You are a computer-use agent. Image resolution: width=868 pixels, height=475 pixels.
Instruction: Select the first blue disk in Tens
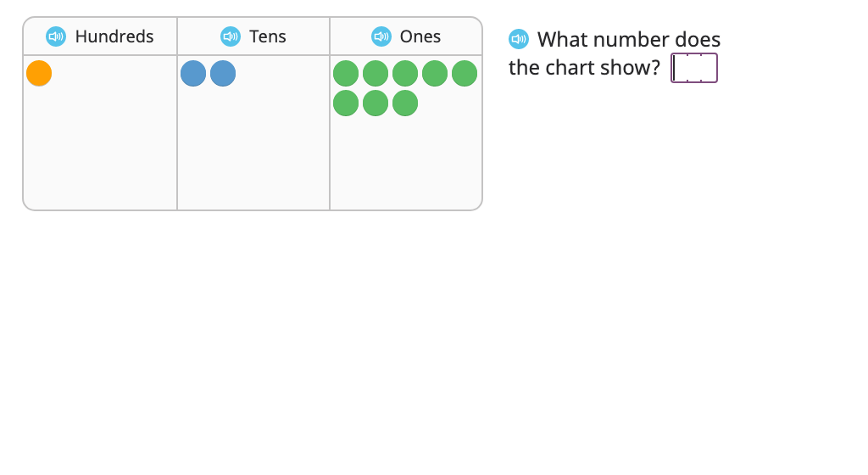tap(193, 74)
